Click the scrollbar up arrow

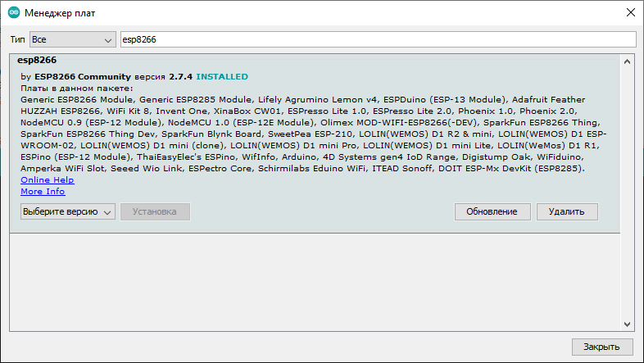[x=627, y=61]
